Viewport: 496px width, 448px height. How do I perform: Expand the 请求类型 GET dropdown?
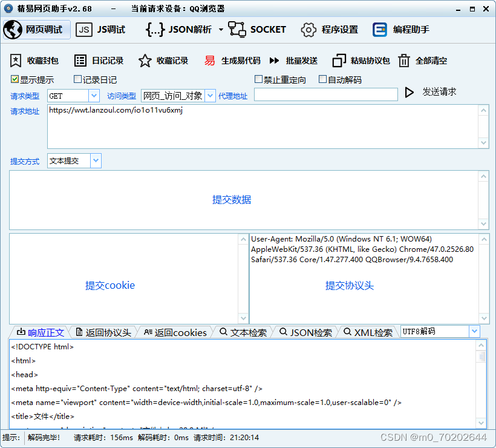94,96
